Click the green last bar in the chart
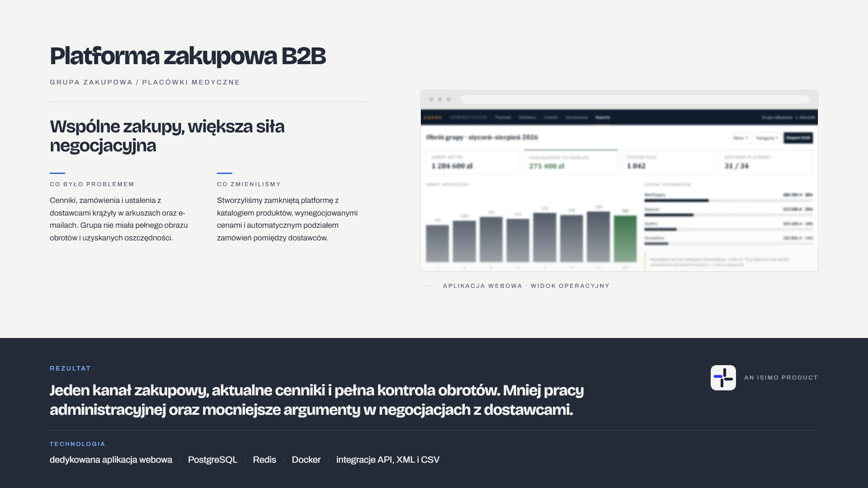The height and width of the screenshot is (488, 868). pos(625,239)
